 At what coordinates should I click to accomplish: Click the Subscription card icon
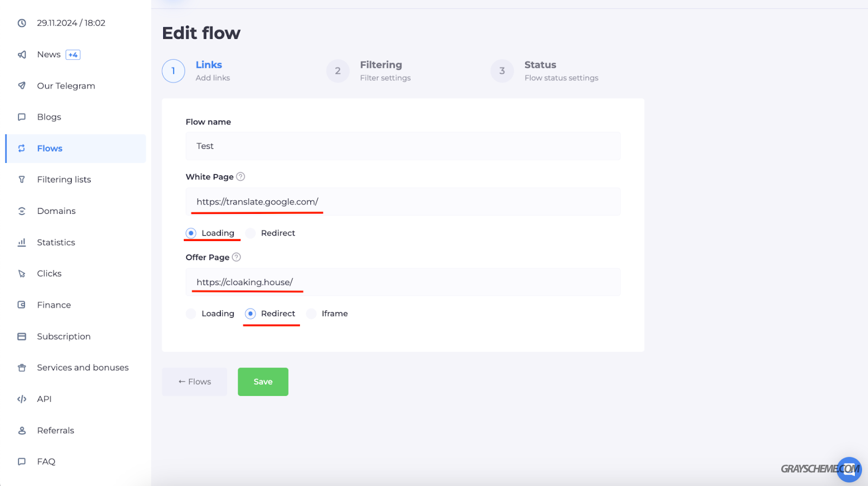pos(22,336)
